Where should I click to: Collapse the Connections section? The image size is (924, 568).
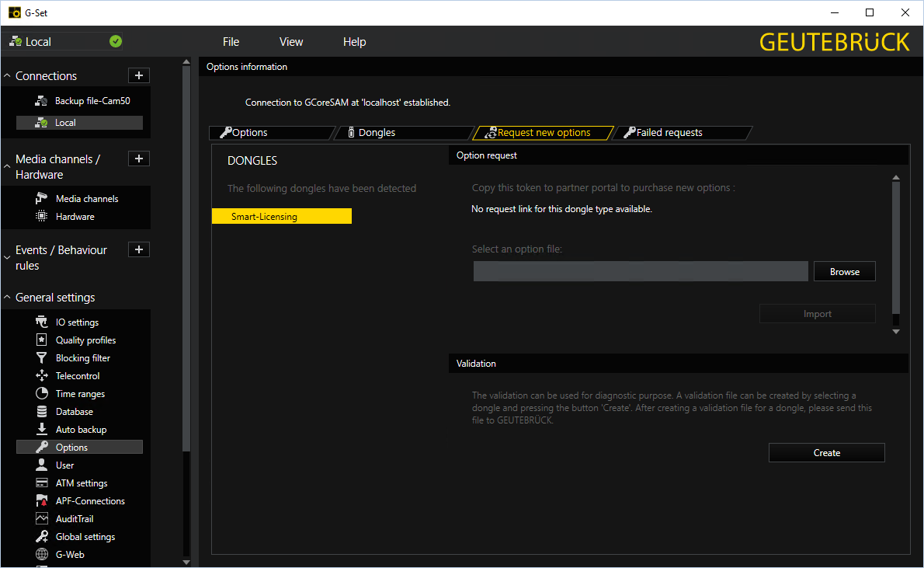[x=8, y=76]
